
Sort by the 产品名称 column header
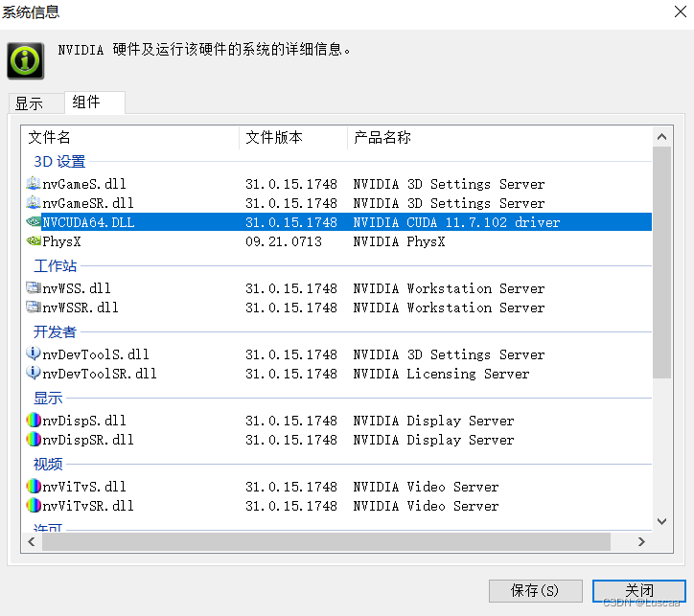click(499, 138)
